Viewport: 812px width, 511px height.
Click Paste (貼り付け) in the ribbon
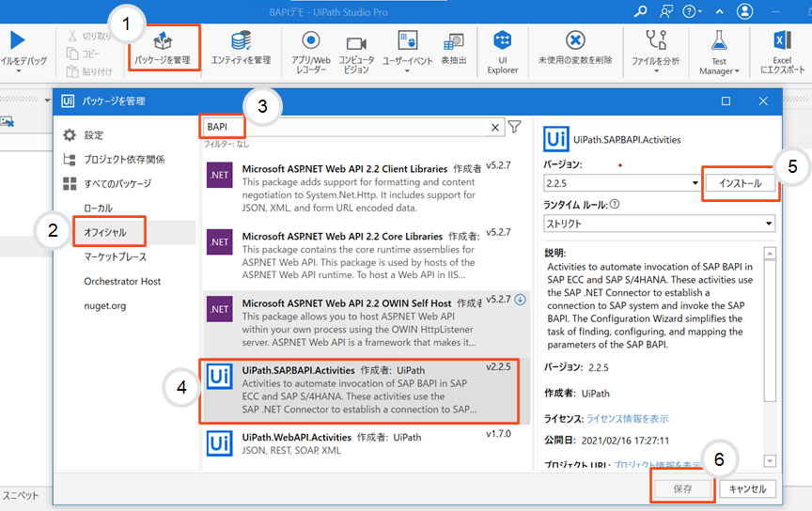[89, 71]
